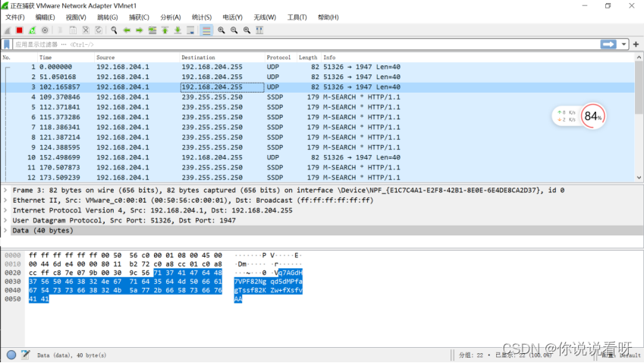Click expert information circle in status bar
Image resolution: width=644 pixels, height=363 pixels.
tap(11, 355)
